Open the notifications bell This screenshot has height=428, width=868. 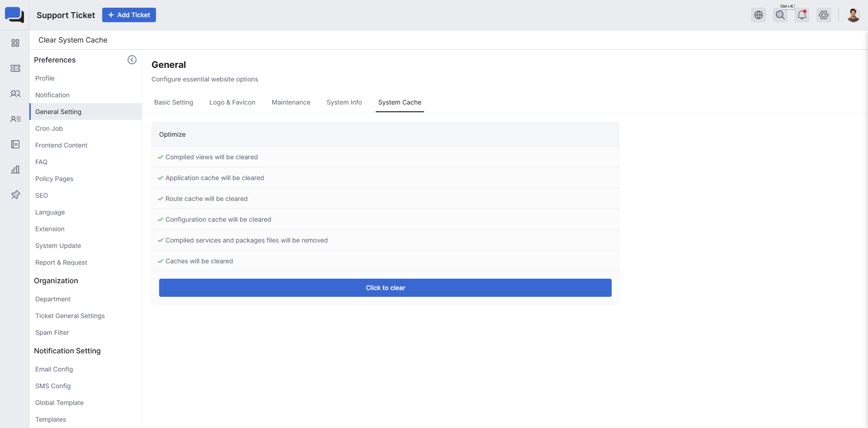click(x=802, y=15)
